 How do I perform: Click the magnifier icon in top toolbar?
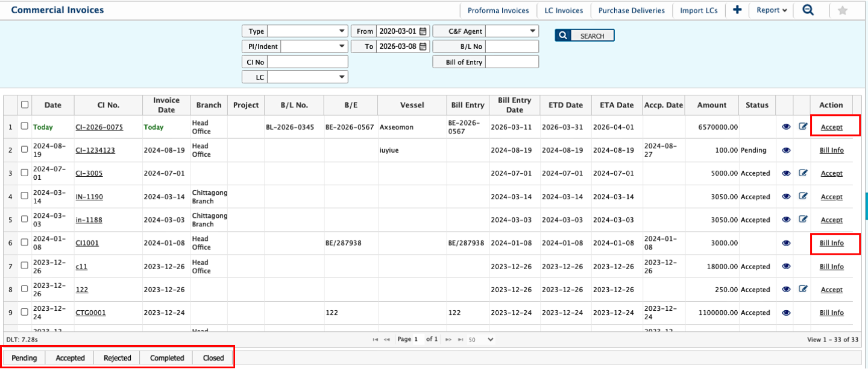[808, 10]
